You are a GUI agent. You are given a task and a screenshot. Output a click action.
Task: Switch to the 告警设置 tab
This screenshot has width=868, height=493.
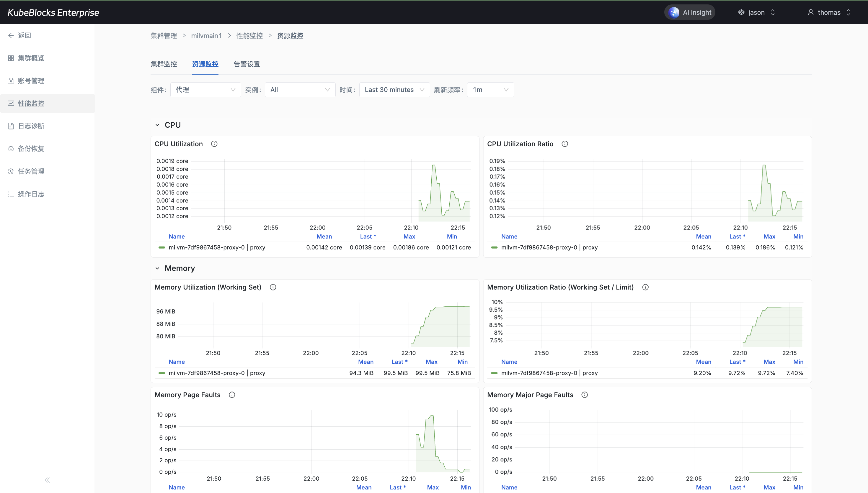pos(247,64)
